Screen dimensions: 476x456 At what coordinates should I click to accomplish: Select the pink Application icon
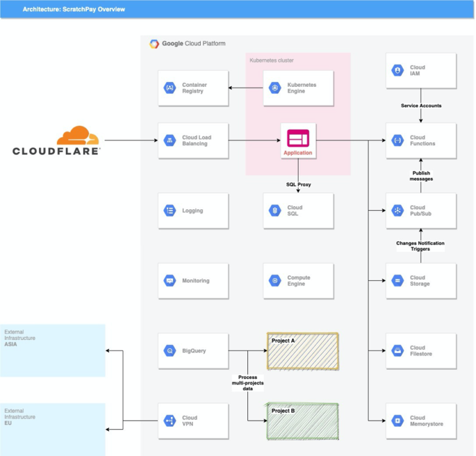click(298, 138)
